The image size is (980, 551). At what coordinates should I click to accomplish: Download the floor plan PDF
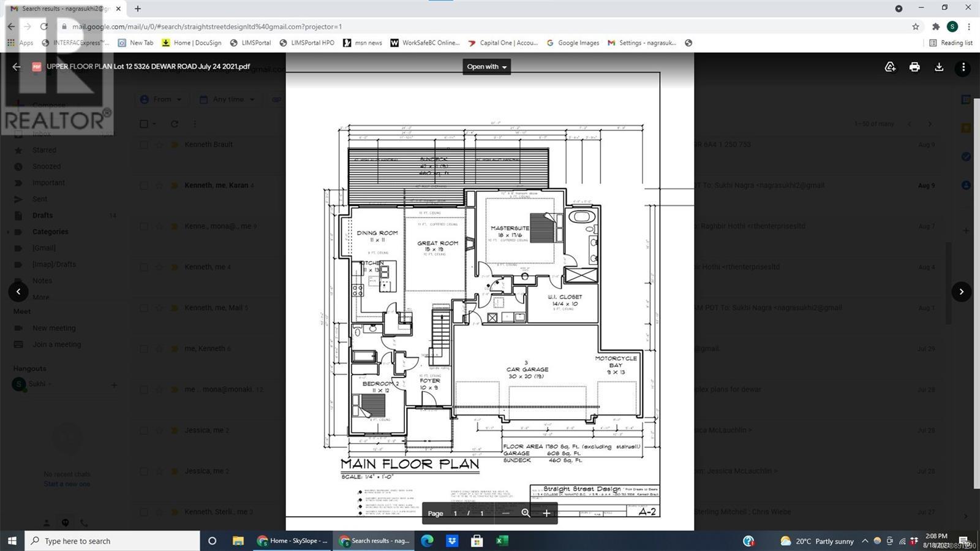point(939,67)
